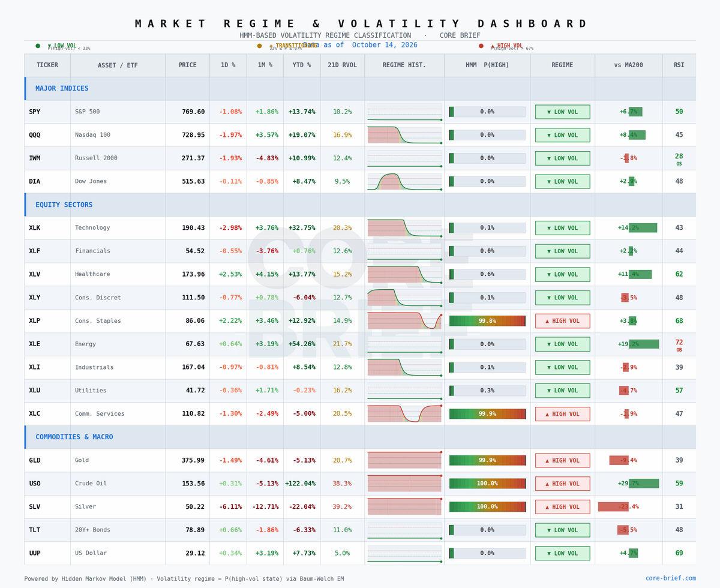Click the XLP 99.8% HMM probability bar
720x588 pixels.
click(x=487, y=321)
